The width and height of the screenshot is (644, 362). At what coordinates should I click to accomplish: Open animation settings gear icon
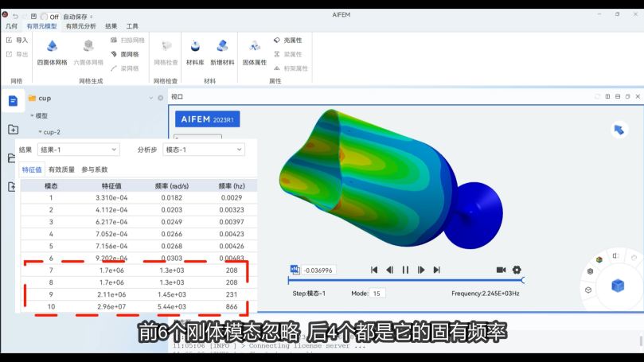[517, 270]
